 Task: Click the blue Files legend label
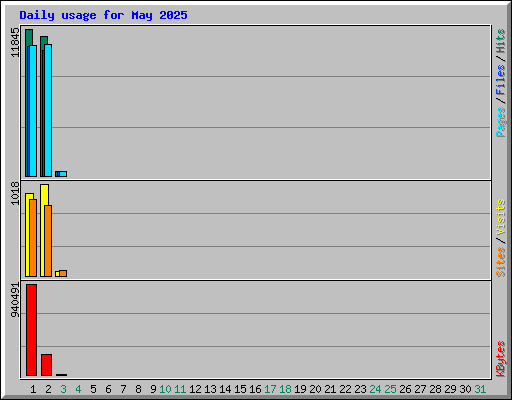tap(501, 80)
